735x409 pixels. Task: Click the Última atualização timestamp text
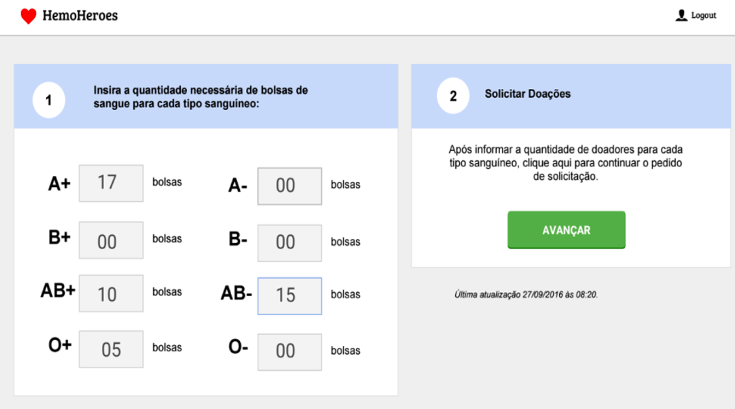(x=526, y=295)
